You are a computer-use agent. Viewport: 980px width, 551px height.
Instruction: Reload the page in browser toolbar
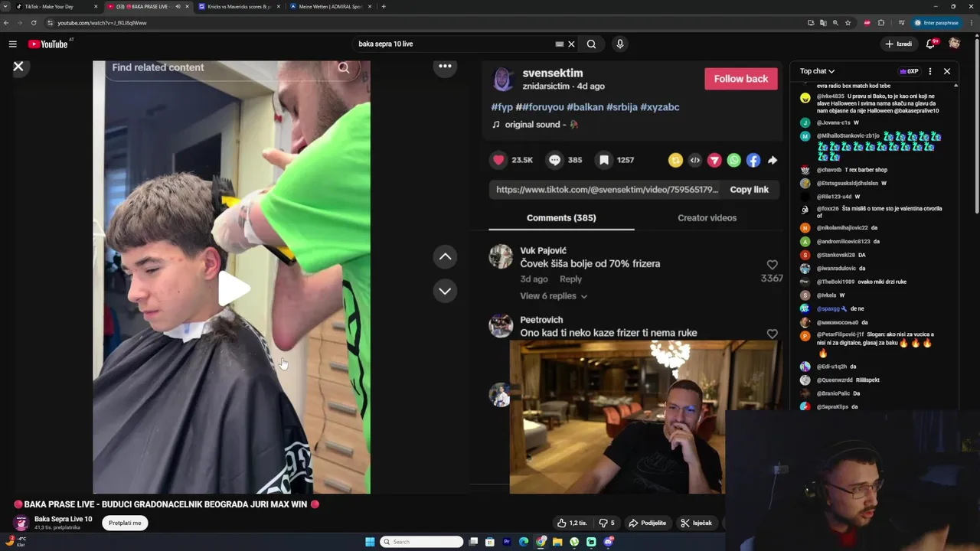pyautogui.click(x=34, y=23)
